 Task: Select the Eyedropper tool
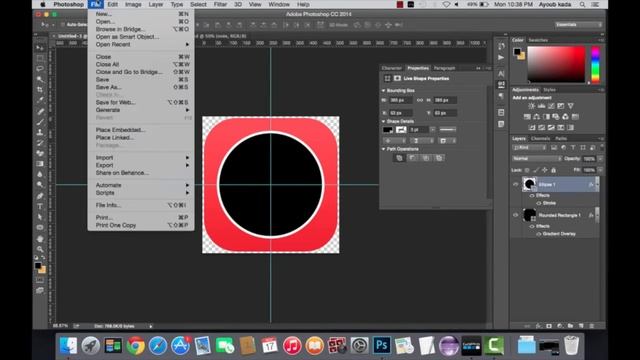[40, 100]
